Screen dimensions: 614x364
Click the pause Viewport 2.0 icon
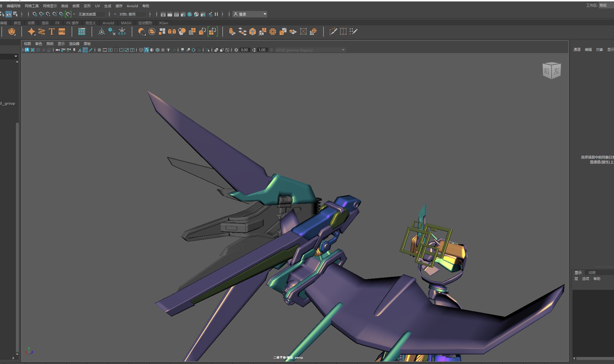tap(216, 14)
